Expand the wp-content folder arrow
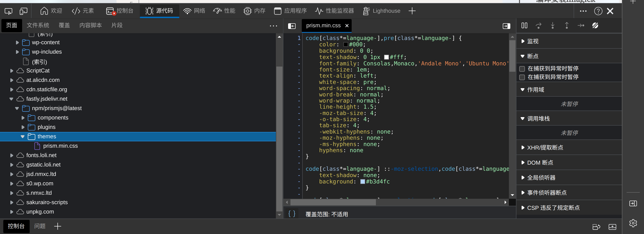This screenshot has height=234, width=644. point(17,43)
